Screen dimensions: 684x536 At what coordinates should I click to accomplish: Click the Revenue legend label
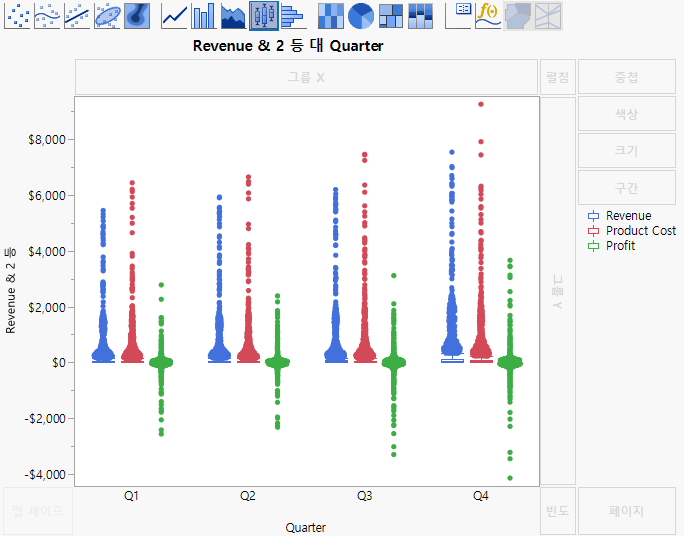(628, 215)
